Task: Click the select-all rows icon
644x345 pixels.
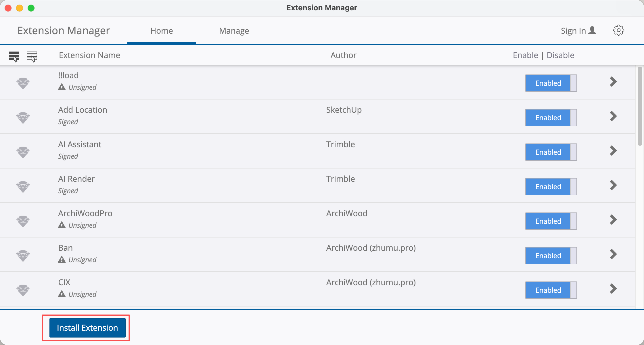Action: point(14,56)
